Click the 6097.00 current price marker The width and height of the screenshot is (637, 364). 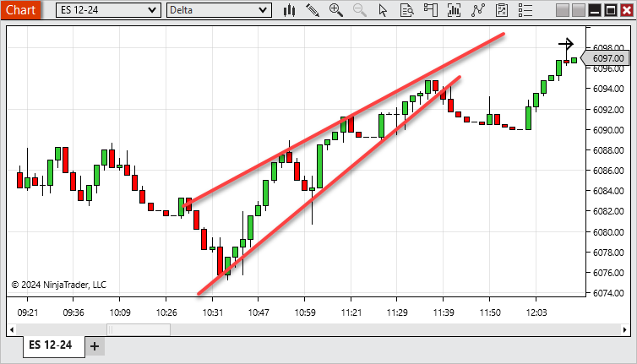[607, 58]
